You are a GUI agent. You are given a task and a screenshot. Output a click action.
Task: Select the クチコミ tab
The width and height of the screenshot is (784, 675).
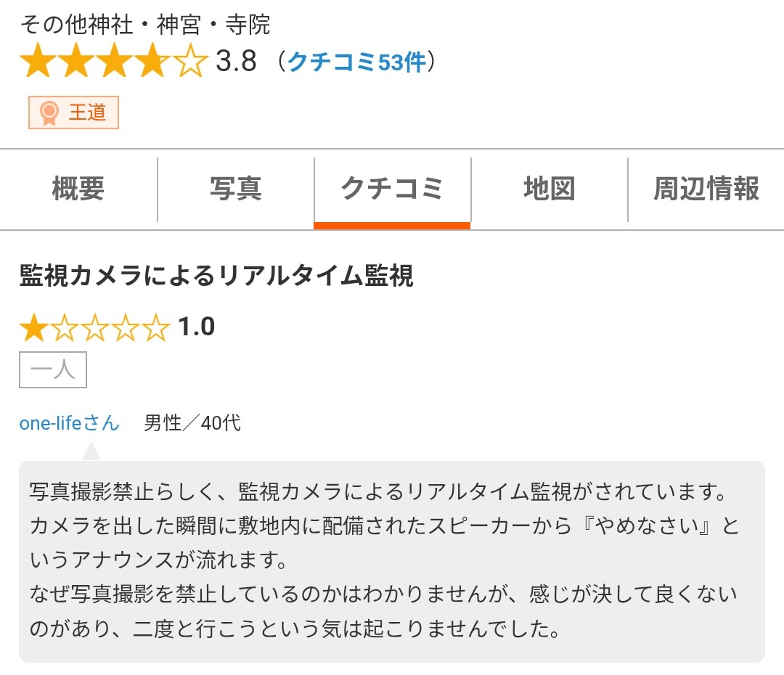tap(392, 189)
